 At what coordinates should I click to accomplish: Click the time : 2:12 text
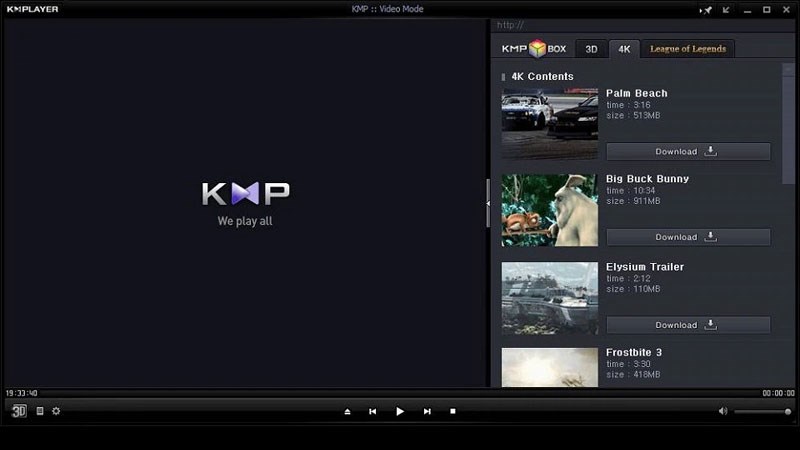coord(628,279)
